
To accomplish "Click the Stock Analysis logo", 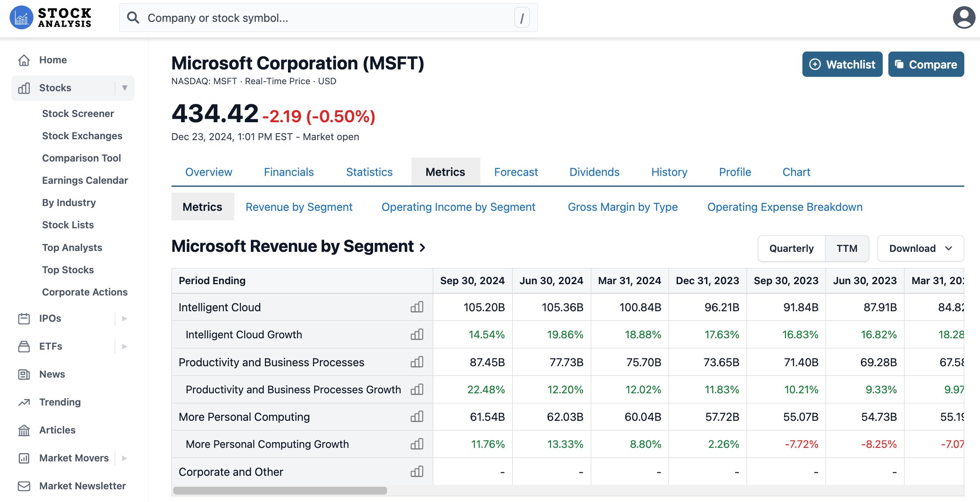I will click(x=51, y=17).
